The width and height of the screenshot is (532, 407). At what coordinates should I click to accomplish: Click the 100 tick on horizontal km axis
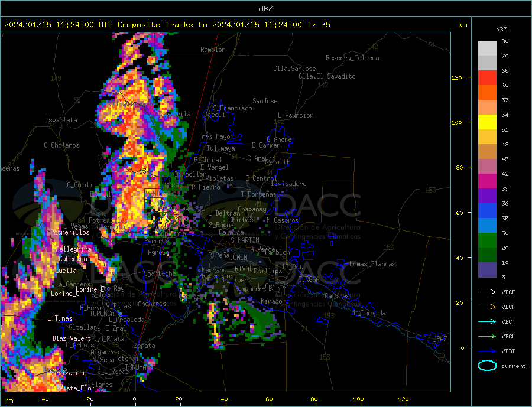tap(358, 399)
